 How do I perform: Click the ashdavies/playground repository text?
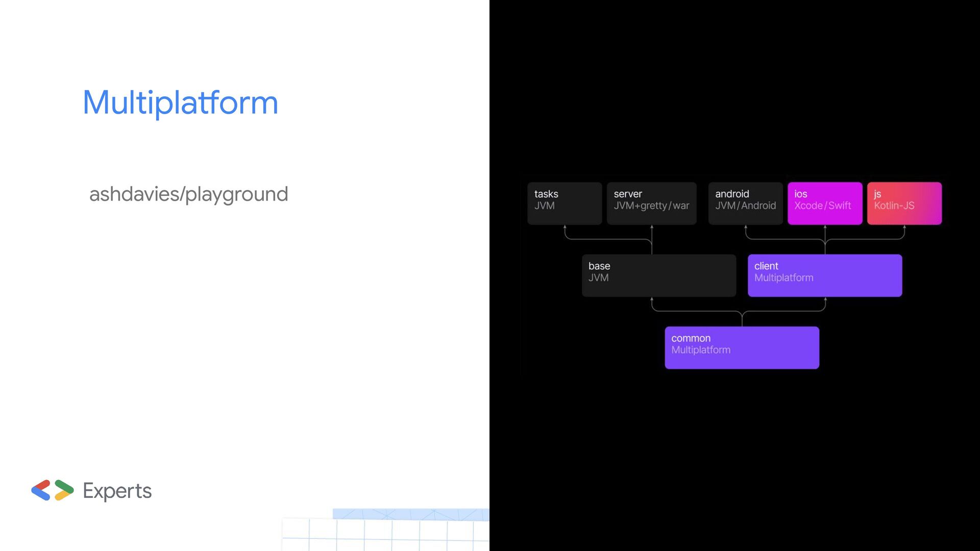click(188, 194)
